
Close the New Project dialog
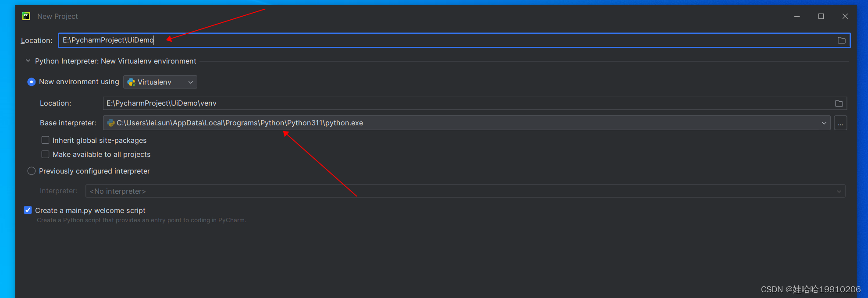coord(845,16)
